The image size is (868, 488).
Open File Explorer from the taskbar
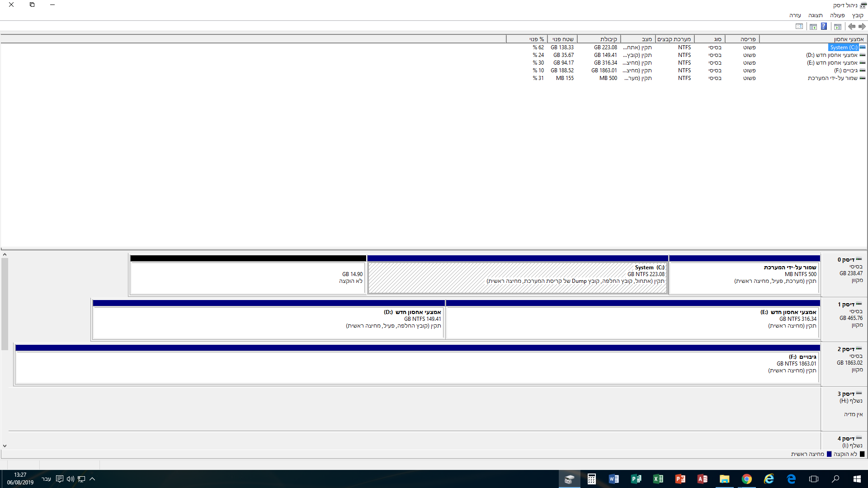pos(724,479)
